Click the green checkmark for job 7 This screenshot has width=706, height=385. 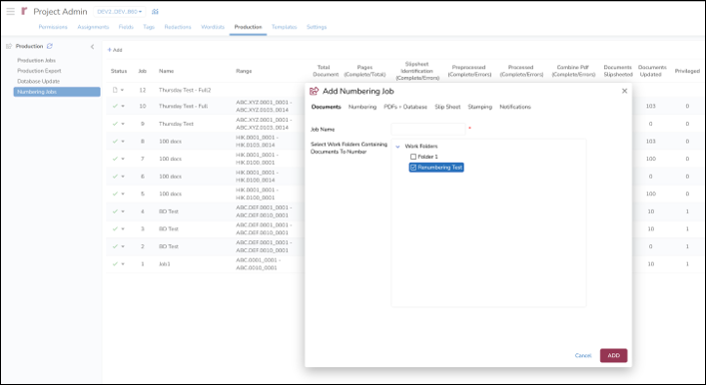tap(115, 159)
